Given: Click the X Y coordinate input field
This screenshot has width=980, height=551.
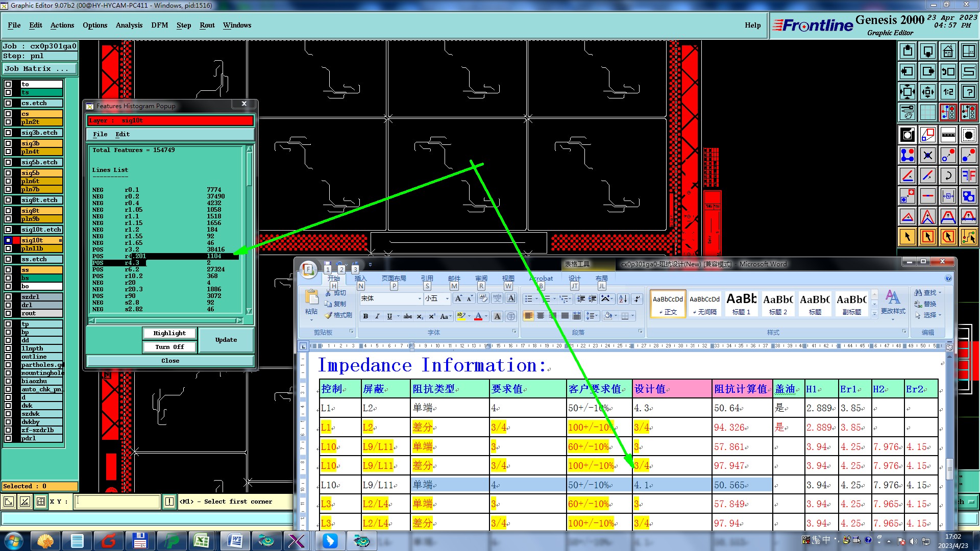Looking at the screenshot, I should [117, 502].
